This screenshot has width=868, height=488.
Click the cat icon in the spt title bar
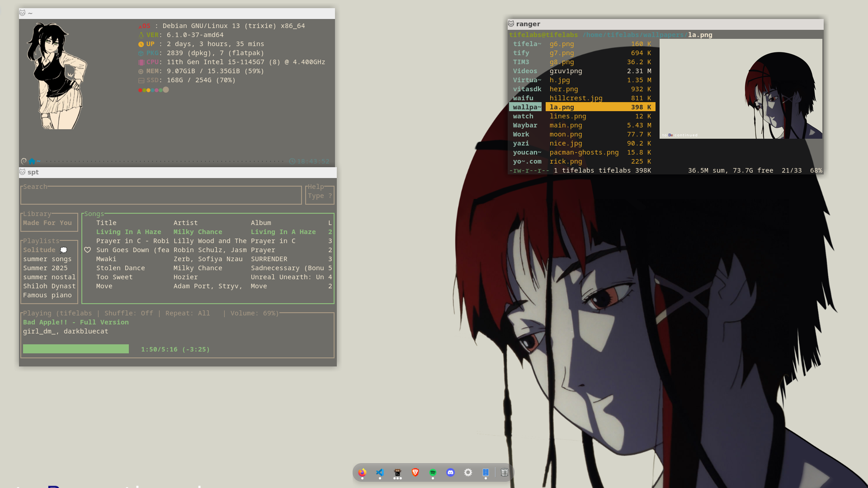[22, 172]
